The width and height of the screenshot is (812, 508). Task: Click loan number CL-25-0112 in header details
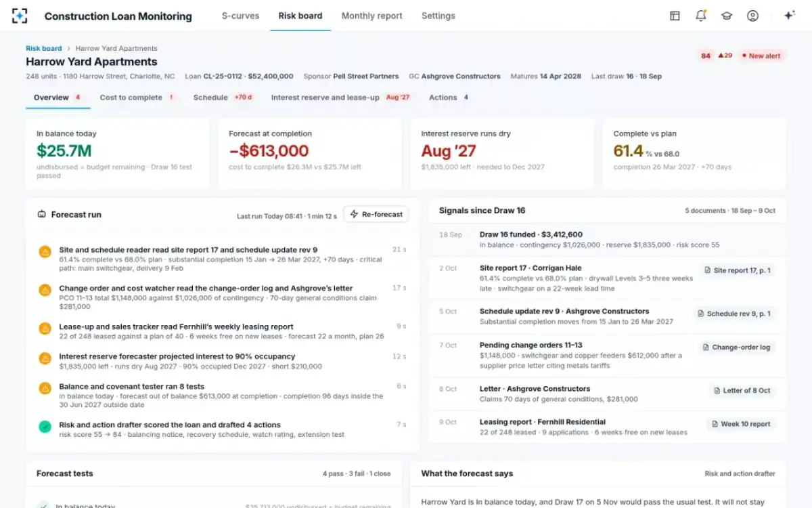[x=223, y=77]
